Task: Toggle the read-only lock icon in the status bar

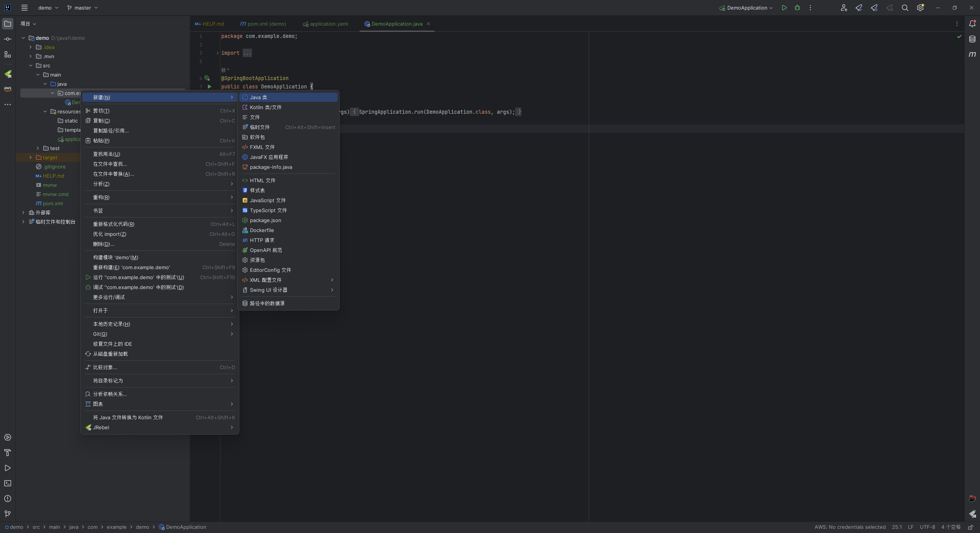Action: pyautogui.click(x=970, y=527)
